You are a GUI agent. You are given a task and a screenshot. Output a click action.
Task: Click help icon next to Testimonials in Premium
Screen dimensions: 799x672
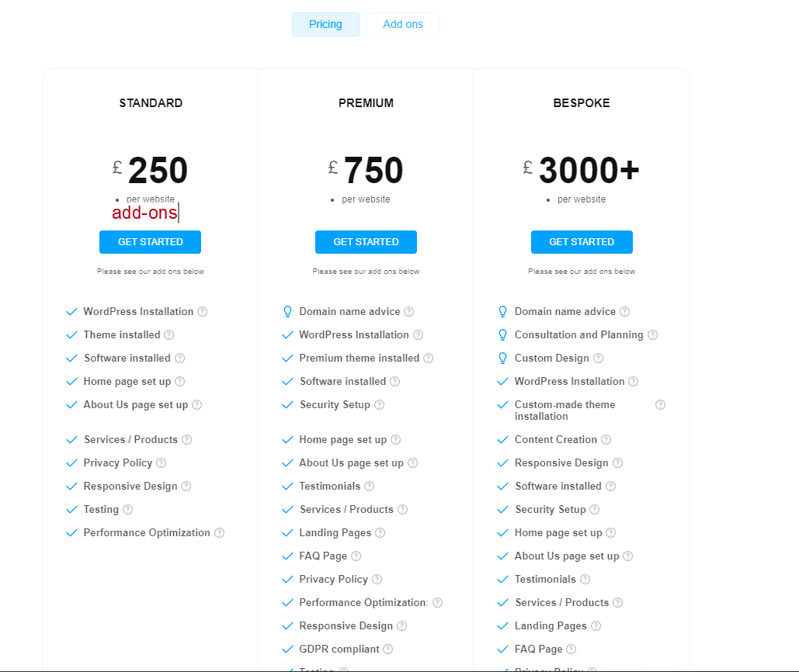[370, 487]
